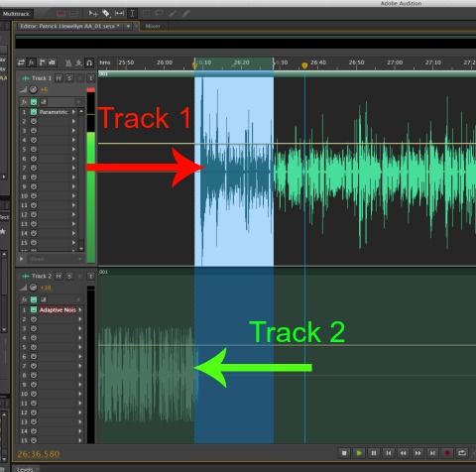Open Track 1 effect slot 2 menu
The image size is (476, 472).
pos(73,121)
